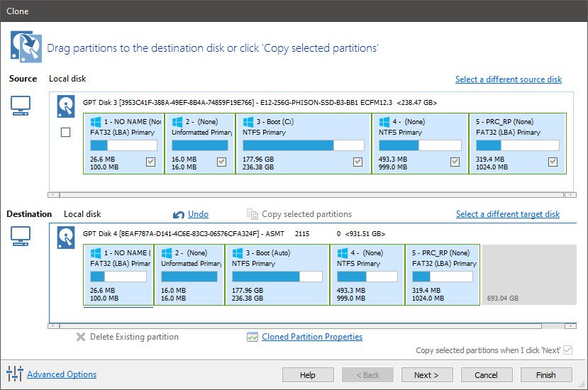
Task: Select destination partition 4 NTFS 999.0 MB
Action: [x=367, y=274]
